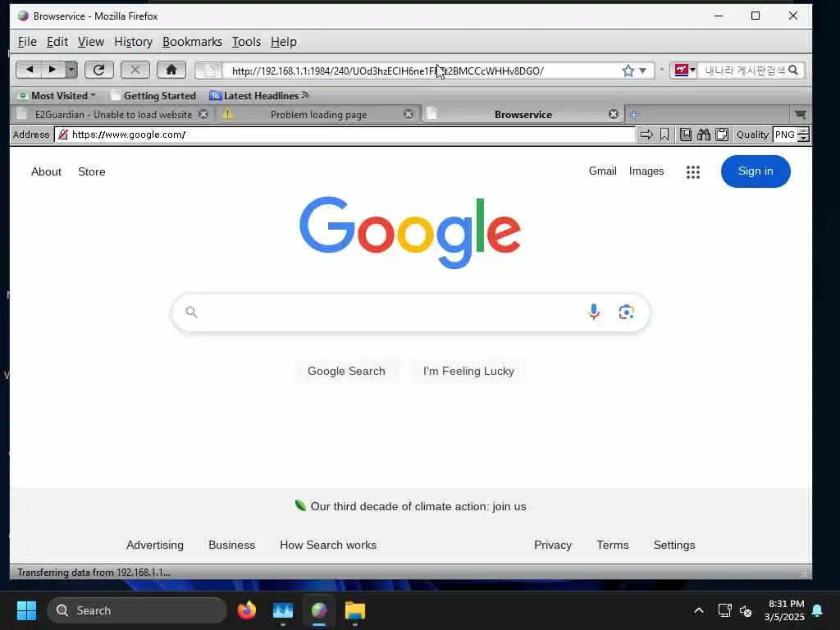840x630 pixels.
Task: Click the Google Search button
Action: click(346, 371)
